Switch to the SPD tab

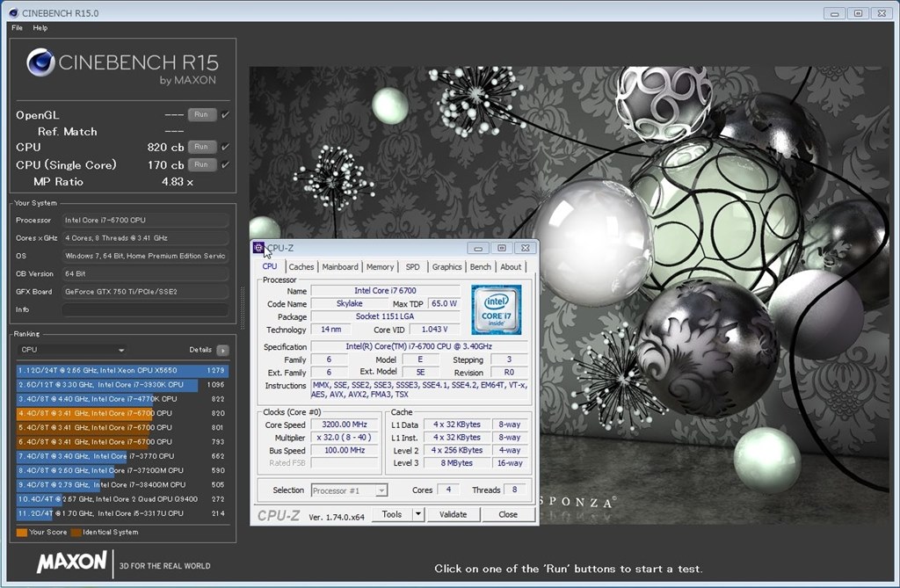pyautogui.click(x=413, y=267)
